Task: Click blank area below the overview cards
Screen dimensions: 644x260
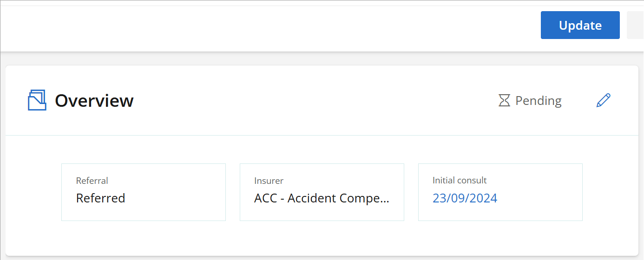Action: 322,238
